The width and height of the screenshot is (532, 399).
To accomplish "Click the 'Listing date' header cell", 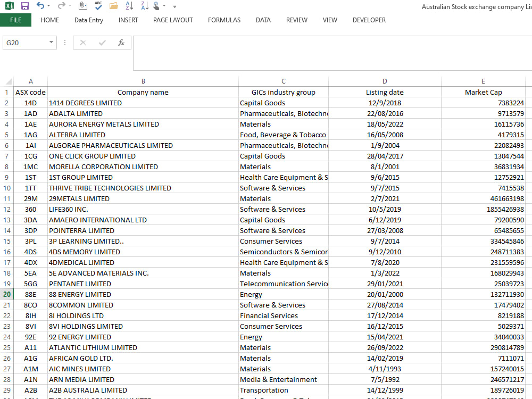I will (385, 92).
